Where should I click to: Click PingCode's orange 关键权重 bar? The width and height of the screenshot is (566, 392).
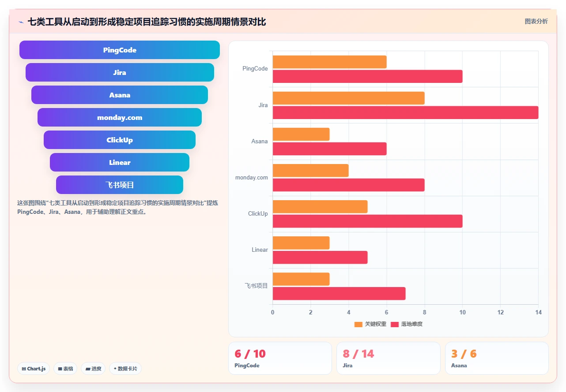pos(329,62)
